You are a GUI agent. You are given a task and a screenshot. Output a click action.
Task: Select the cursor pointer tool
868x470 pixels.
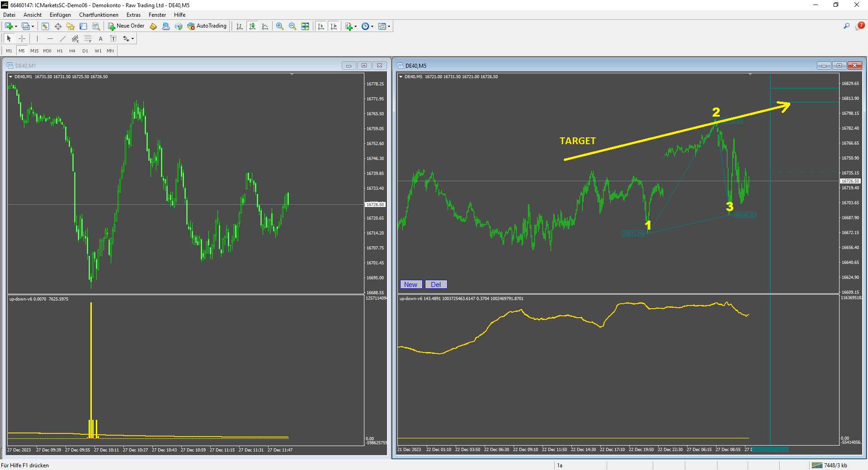click(9, 38)
